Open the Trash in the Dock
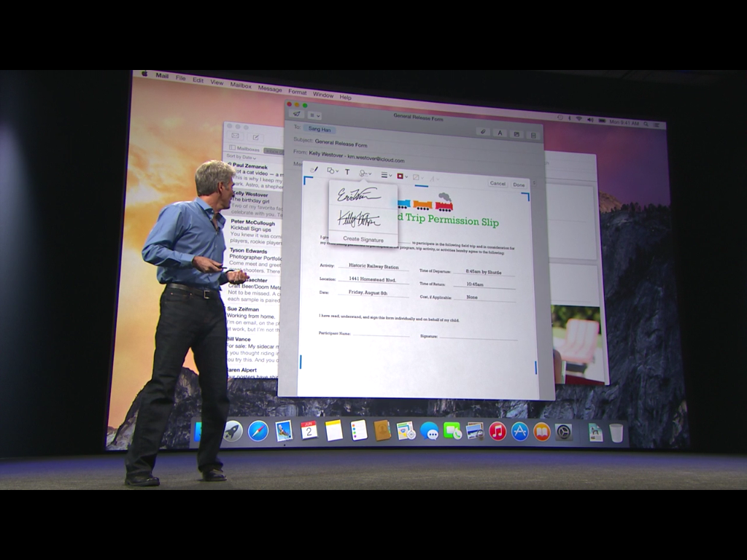Screen dimensions: 747x560 (616, 433)
